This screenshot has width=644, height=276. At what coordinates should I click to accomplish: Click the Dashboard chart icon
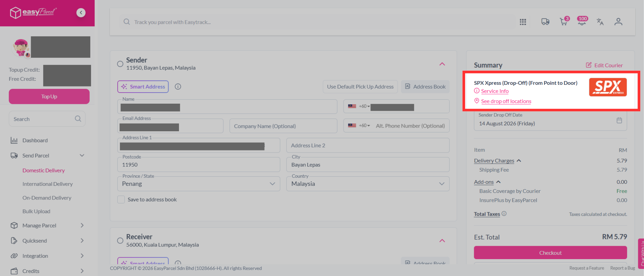[x=14, y=140]
